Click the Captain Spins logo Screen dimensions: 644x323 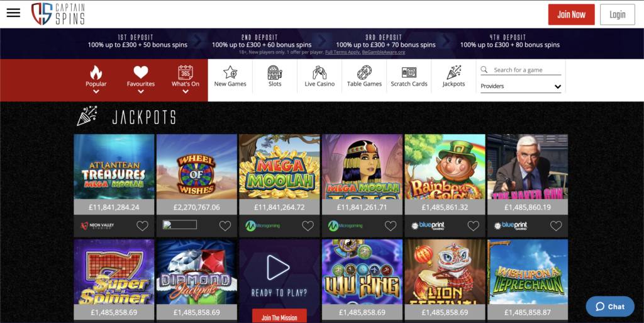pos(58,14)
